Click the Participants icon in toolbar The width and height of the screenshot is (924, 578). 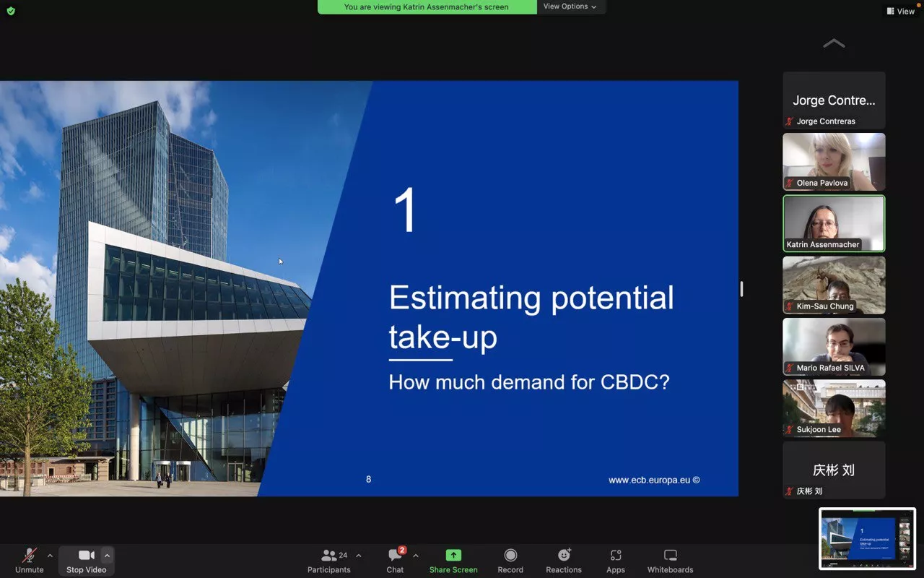[x=329, y=556]
